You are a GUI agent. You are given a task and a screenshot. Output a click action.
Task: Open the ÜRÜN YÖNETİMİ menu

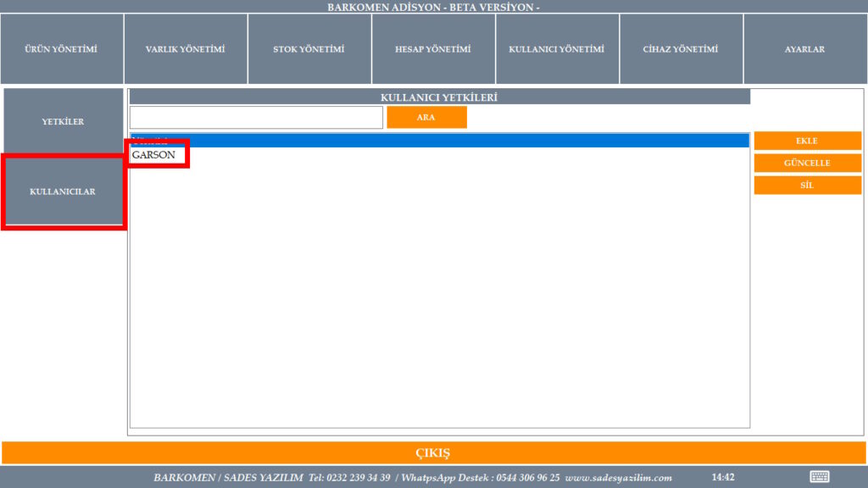[62, 49]
